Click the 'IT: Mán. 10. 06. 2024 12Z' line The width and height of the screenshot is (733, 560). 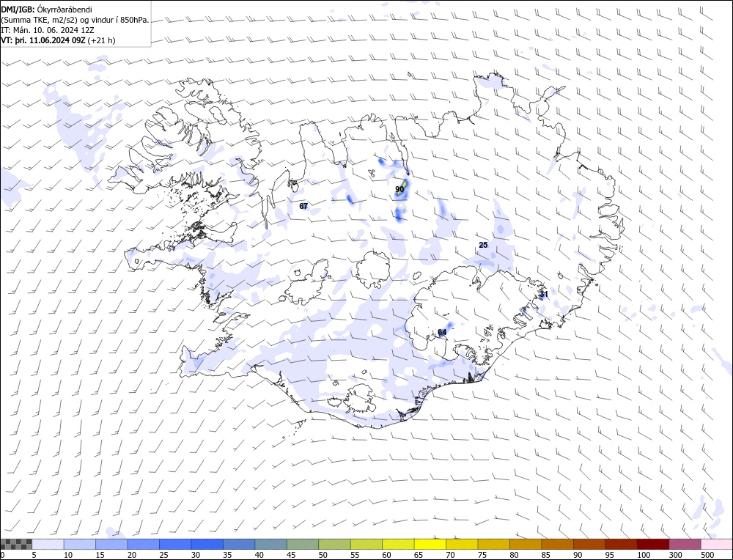(48, 30)
